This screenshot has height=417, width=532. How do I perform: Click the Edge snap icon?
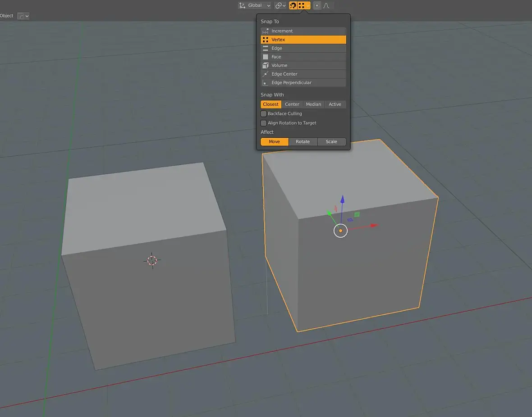click(265, 48)
